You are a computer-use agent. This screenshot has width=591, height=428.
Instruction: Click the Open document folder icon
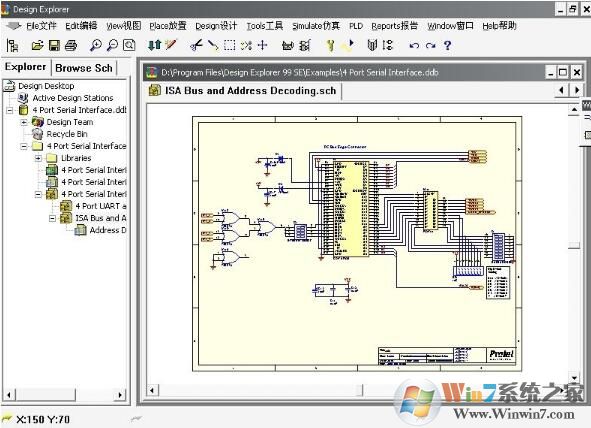(x=37, y=46)
